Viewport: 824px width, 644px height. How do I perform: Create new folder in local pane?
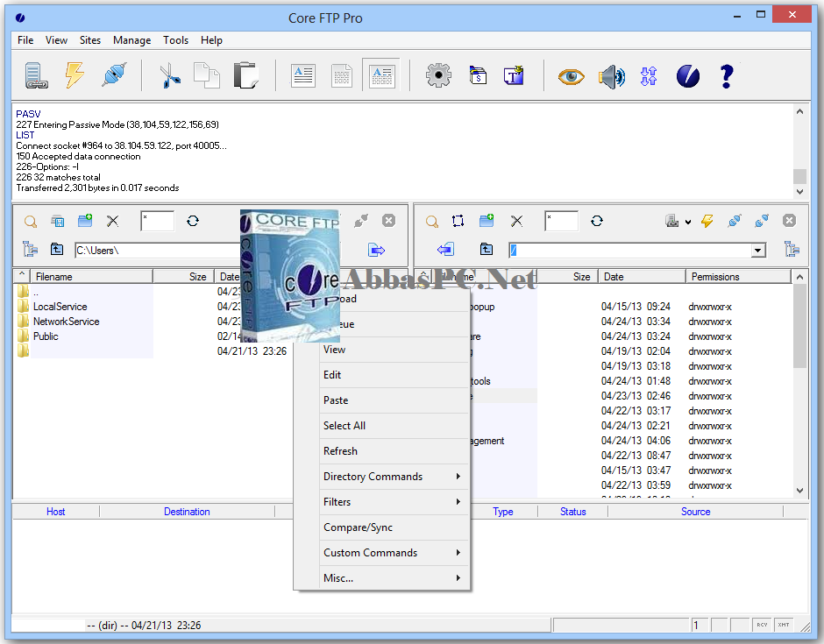85,221
